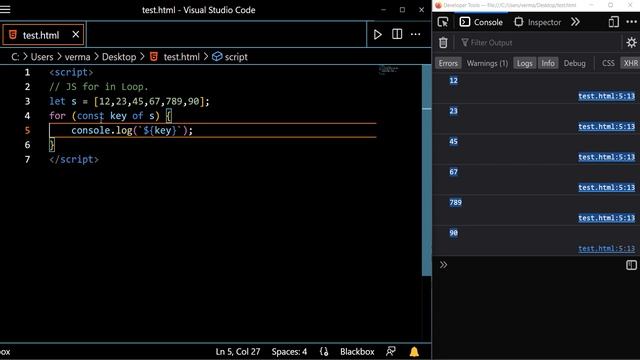This screenshot has width=640, height=360.
Task: Toggle the Debug filter
Action: tap(575, 63)
